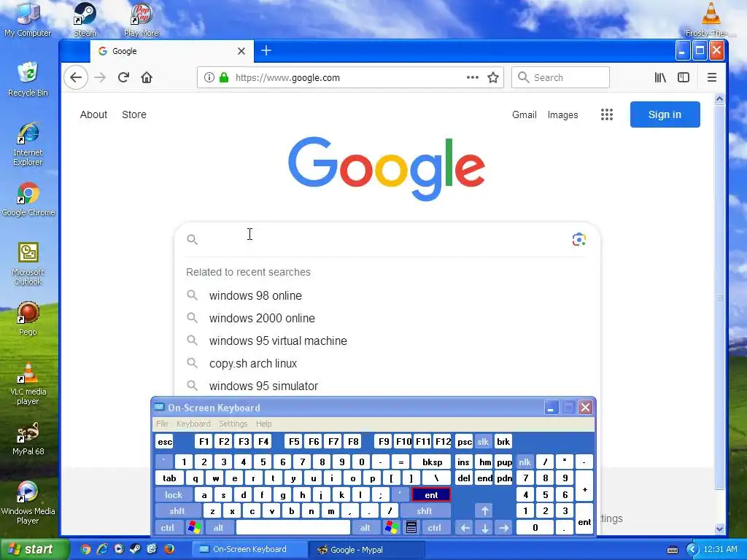
Task: Reload the Google page
Action: 123,77
